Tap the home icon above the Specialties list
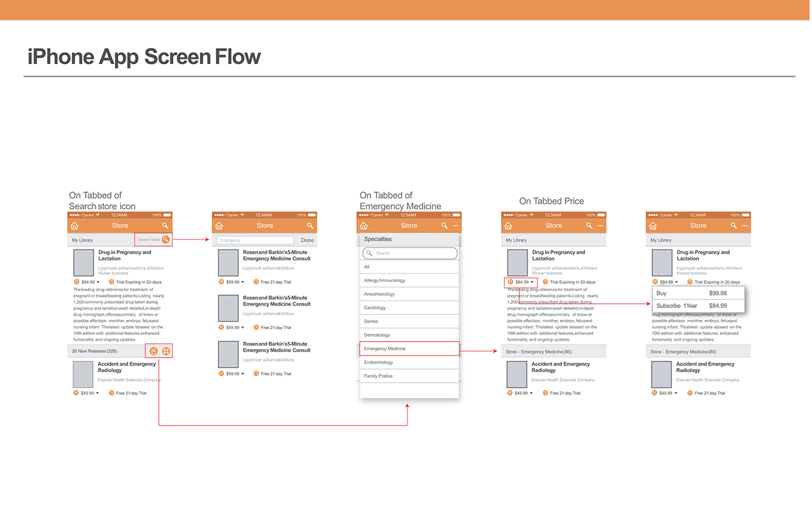 pos(364,226)
